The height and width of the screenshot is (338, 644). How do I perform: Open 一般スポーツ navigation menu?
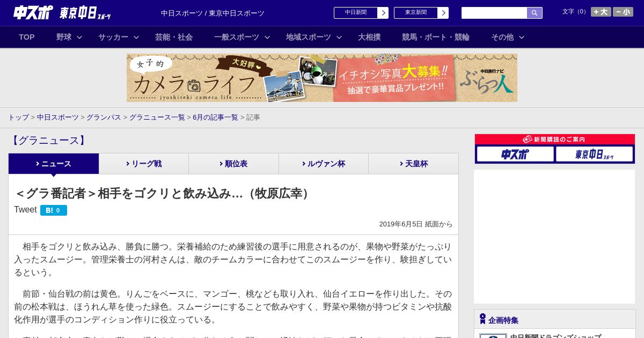tap(237, 37)
